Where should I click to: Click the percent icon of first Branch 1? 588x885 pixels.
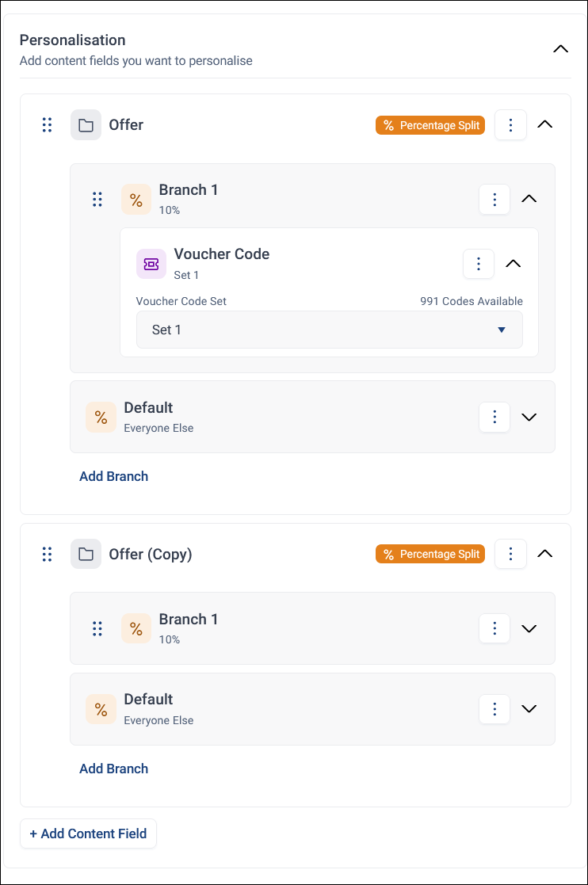click(136, 200)
